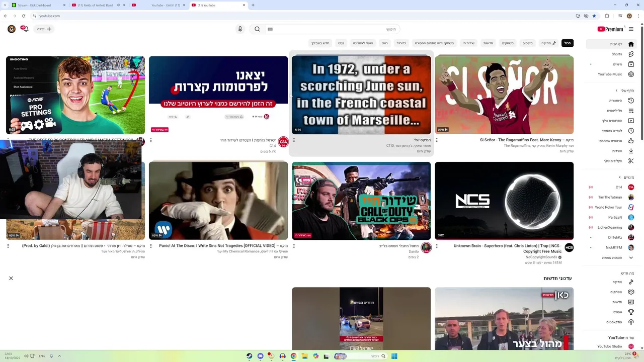Select the 'שידור חי' filter chip
Viewport: 644px width, 362px height.
[x=469, y=43]
